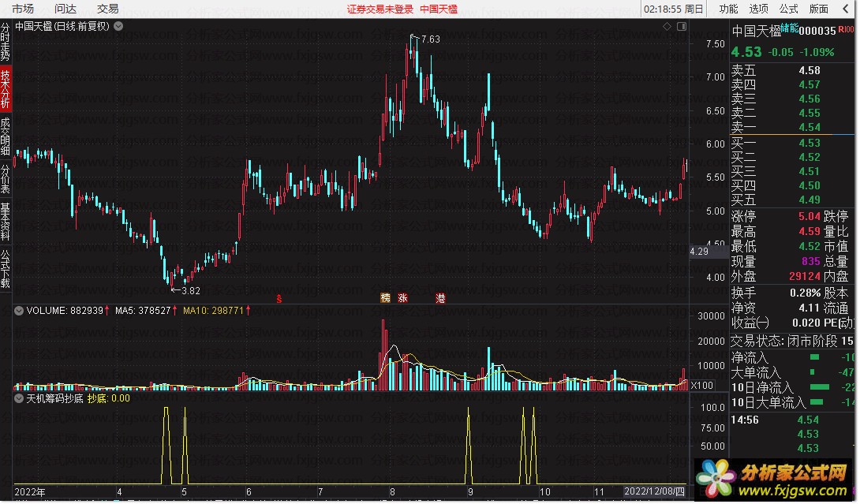Viewport: 860px width, 504px height.
Task: Click the 2022/12/08/四 date label
Action: pyautogui.click(x=654, y=492)
